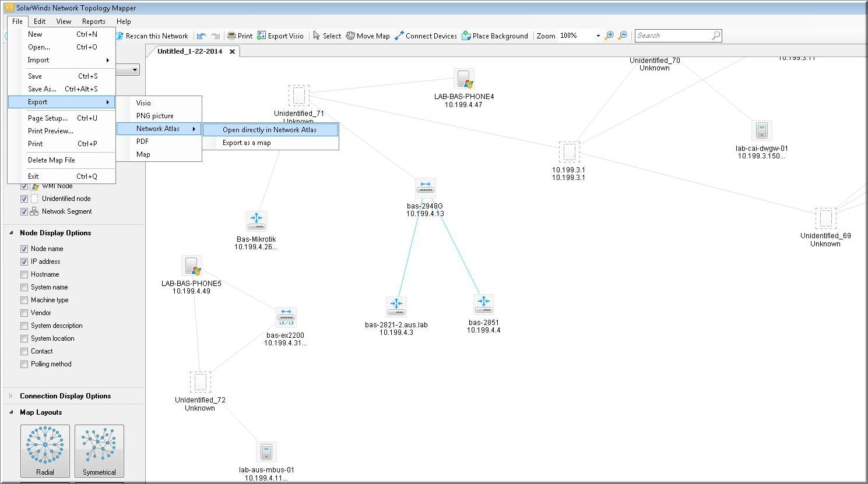
Task: Click into the Search input field
Action: 672,36
